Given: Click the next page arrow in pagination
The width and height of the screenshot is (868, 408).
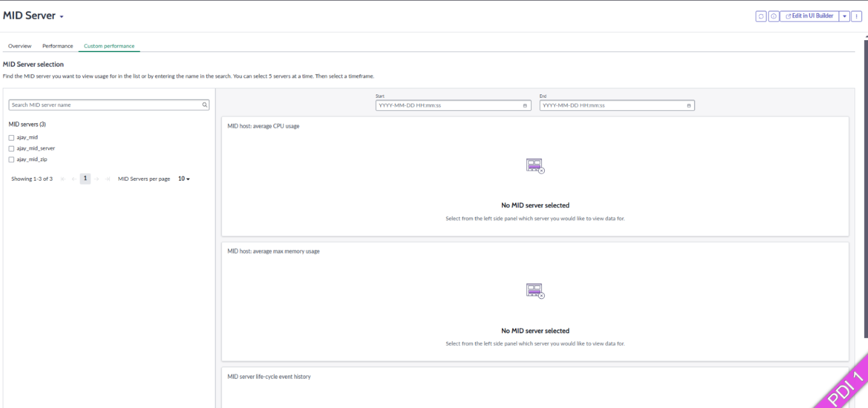Looking at the screenshot, I should tap(97, 179).
